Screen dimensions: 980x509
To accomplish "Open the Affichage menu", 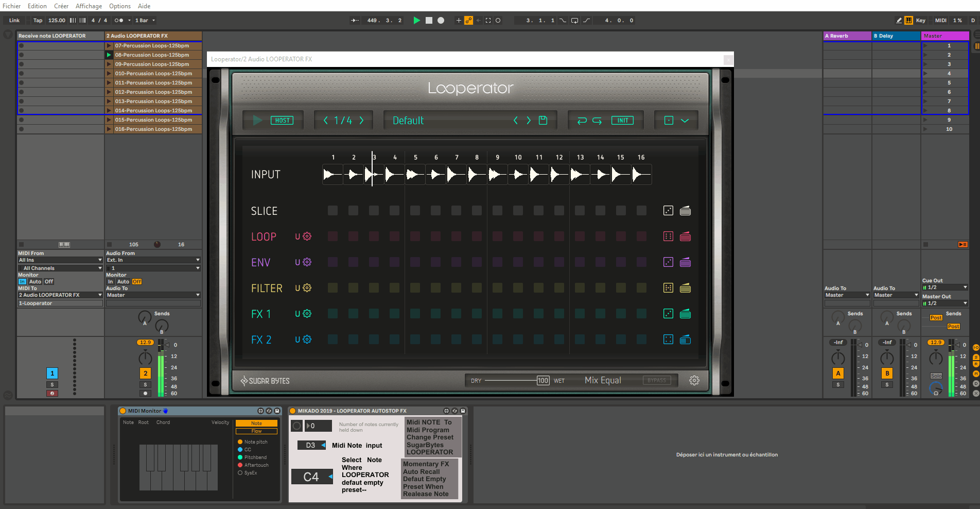I will (x=89, y=6).
